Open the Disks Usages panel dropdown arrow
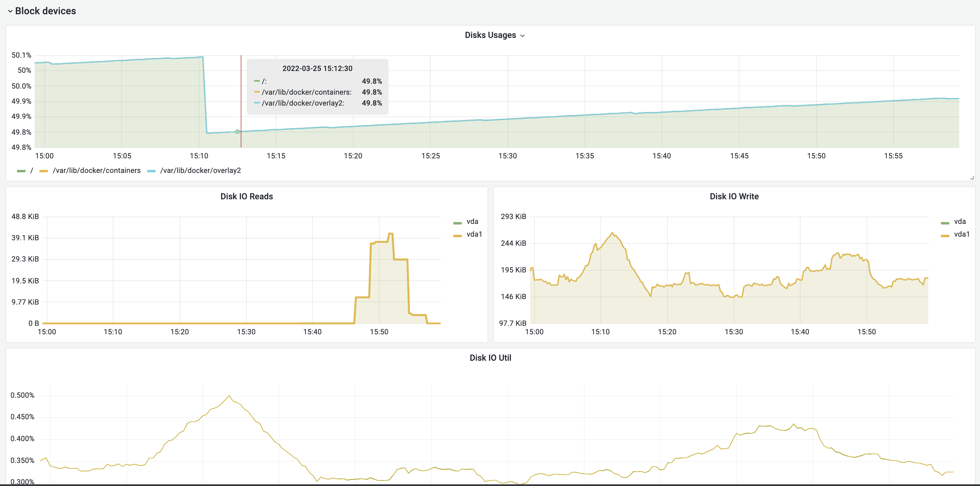This screenshot has height=486, width=980. pyautogui.click(x=522, y=36)
